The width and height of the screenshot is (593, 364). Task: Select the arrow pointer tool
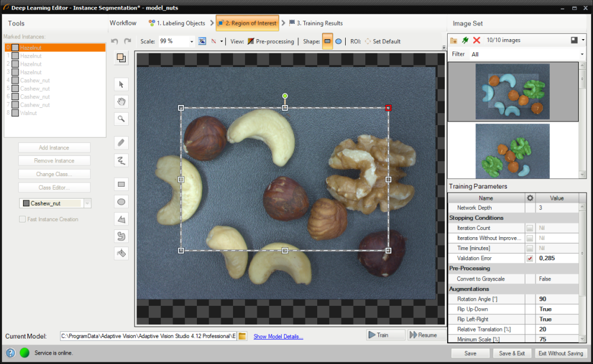pos(121,84)
